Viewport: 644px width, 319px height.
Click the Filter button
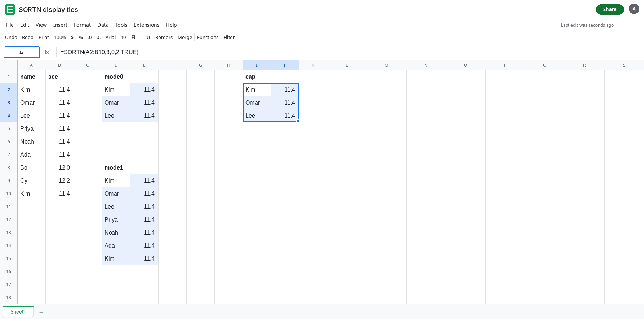tap(229, 37)
